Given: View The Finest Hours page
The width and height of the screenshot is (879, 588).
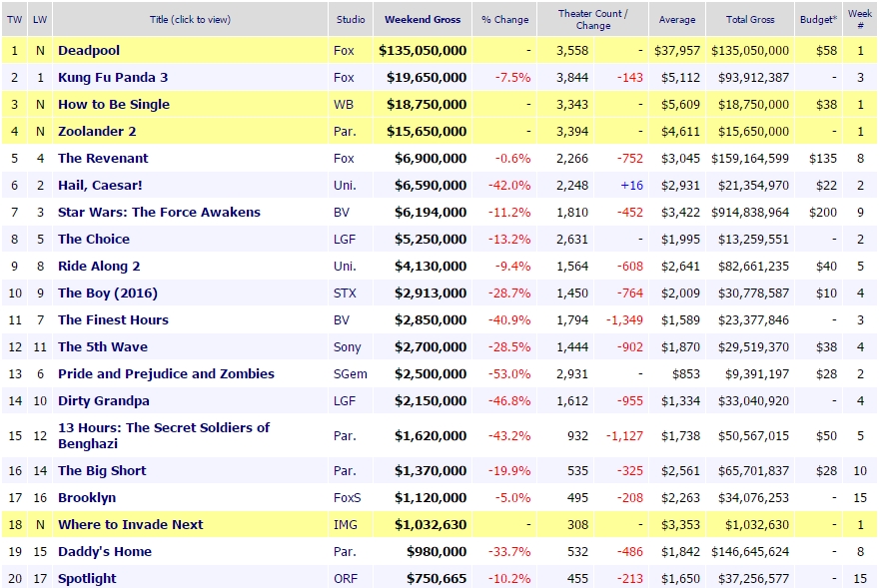Looking at the screenshot, I should (113, 319).
